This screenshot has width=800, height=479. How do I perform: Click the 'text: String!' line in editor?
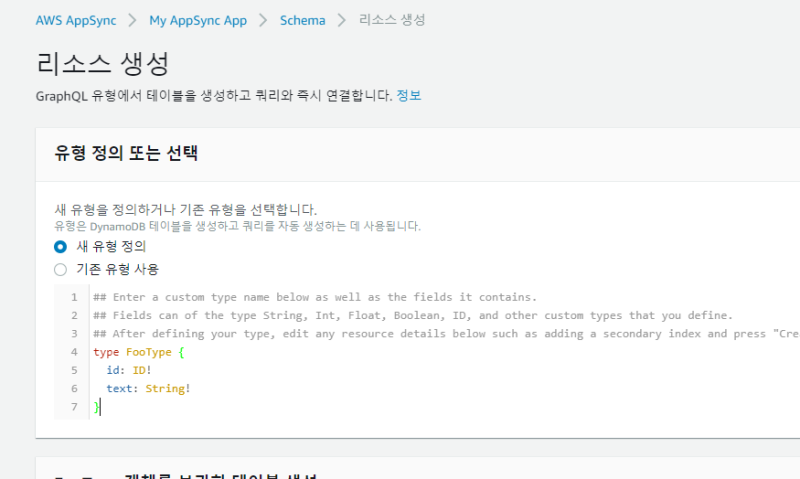click(x=148, y=388)
